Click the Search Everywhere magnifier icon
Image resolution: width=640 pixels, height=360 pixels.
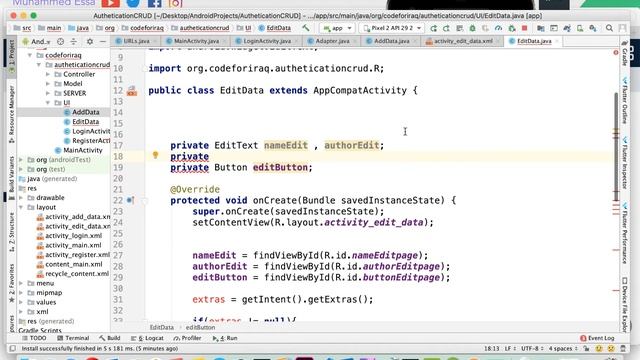[x=609, y=28]
